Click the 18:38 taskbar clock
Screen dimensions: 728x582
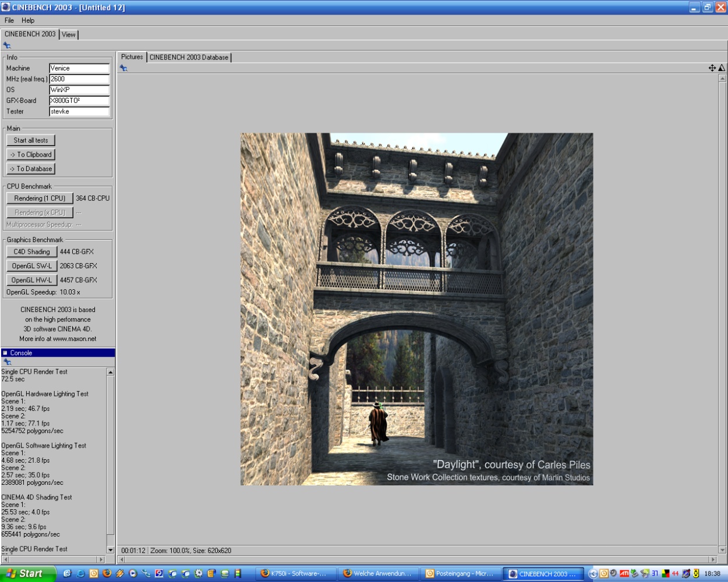tap(712, 573)
